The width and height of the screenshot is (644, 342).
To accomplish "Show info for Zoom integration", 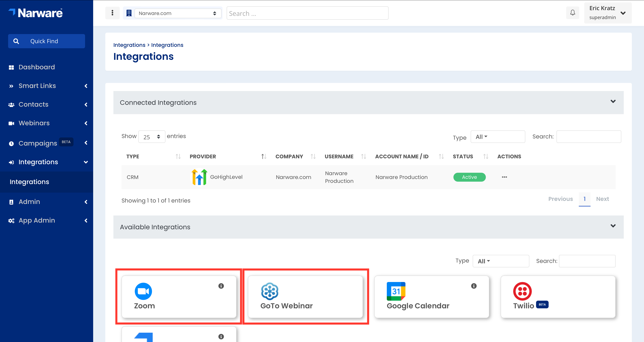I will coord(221,286).
